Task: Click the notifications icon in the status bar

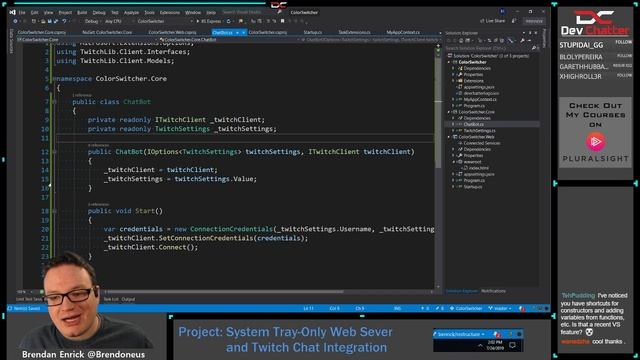Action: [x=522, y=308]
